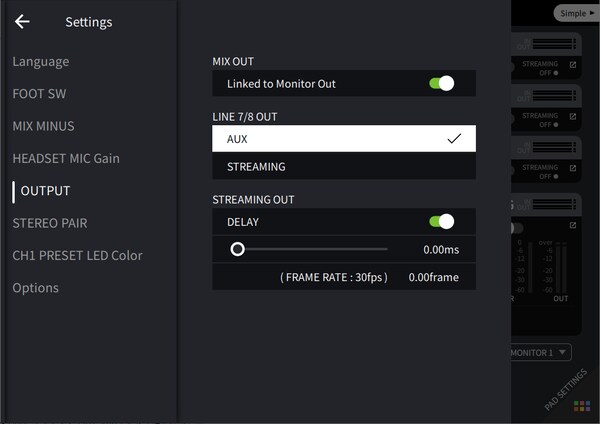Screen dimensions: 600x424
Task: Open MIX MINUS settings
Action: pos(43,126)
